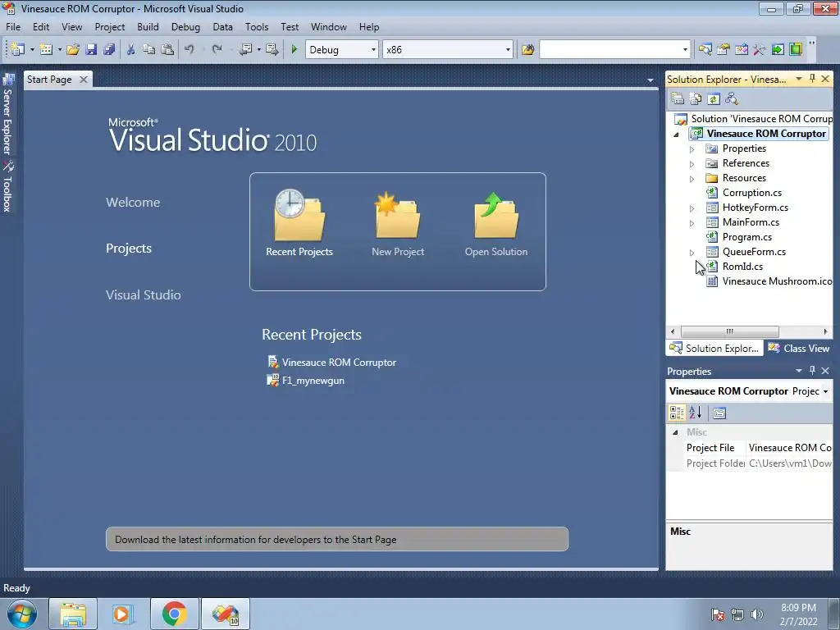Viewport: 840px width, 630px height.
Task: Click Show All Files in Solution Explorer
Action: [696, 98]
